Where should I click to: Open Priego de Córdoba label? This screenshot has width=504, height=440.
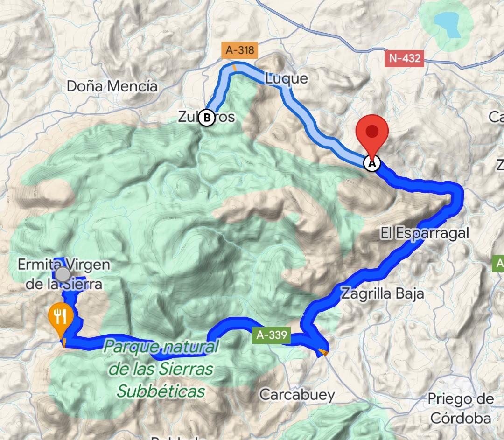[x=461, y=408]
